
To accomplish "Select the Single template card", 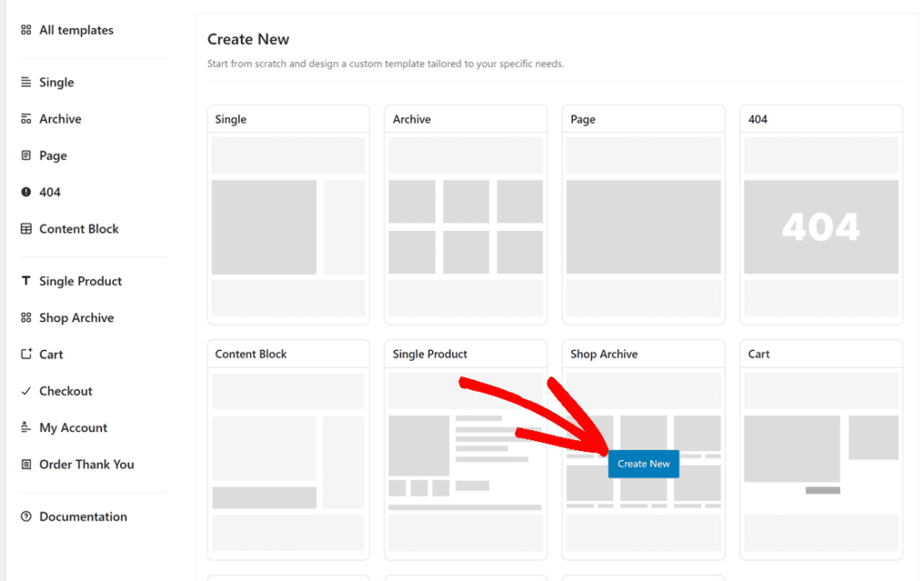I will (x=288, y=215).
